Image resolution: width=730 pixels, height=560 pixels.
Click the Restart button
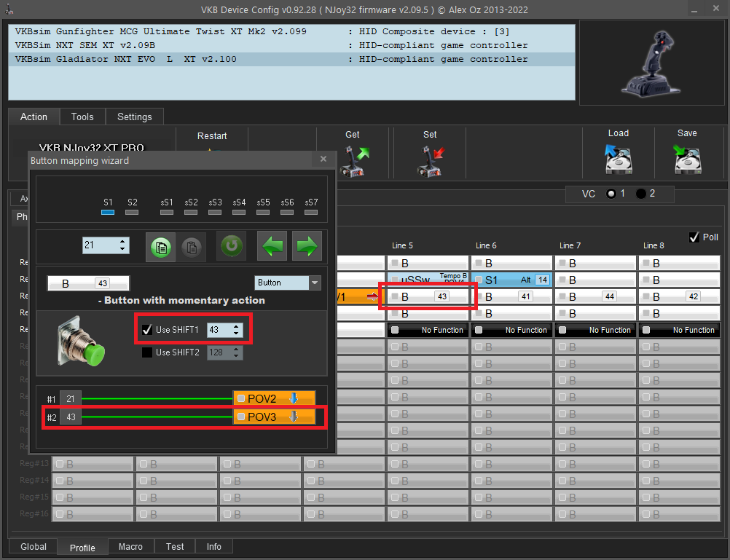[212, 136]
